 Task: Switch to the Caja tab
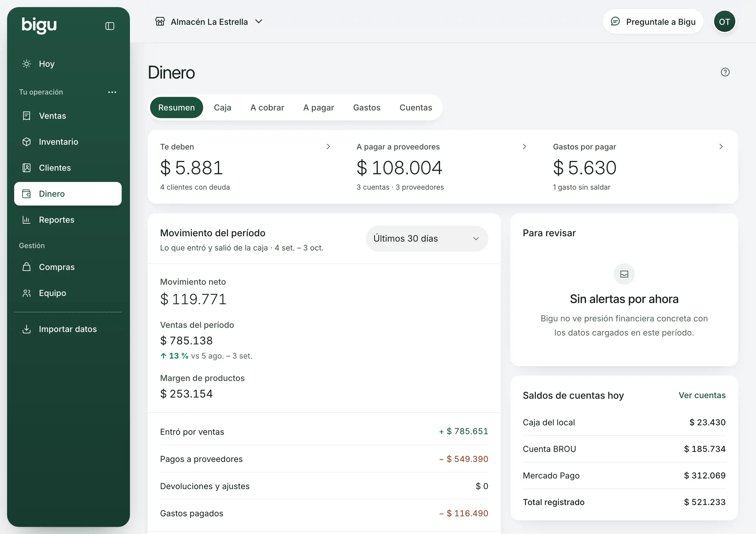click(x=223, y=108)
